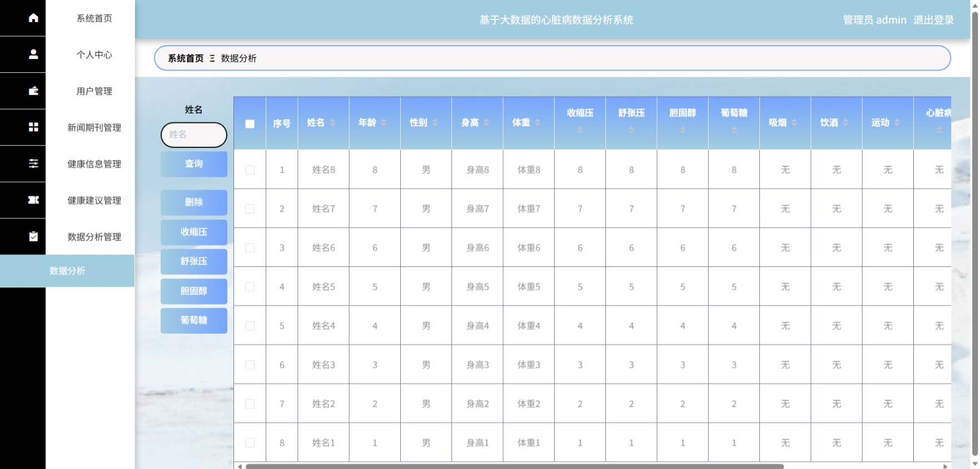Sort by the 收缩压 column arrows
Screen dimensions: 980x469
[x=580, y=130]
